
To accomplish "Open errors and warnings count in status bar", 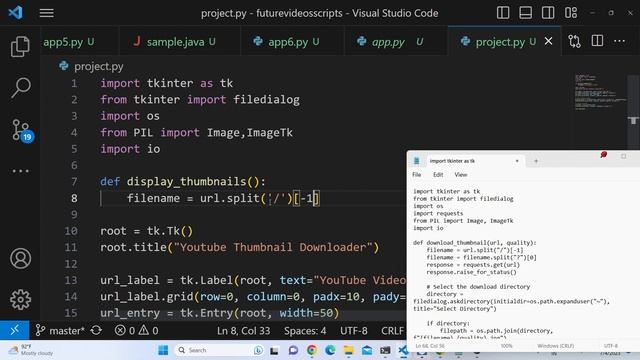I will point(136,331).
